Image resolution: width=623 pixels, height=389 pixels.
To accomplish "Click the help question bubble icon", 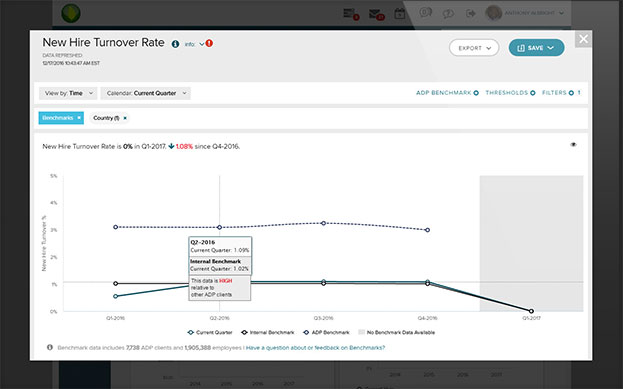I will (448, 14).
